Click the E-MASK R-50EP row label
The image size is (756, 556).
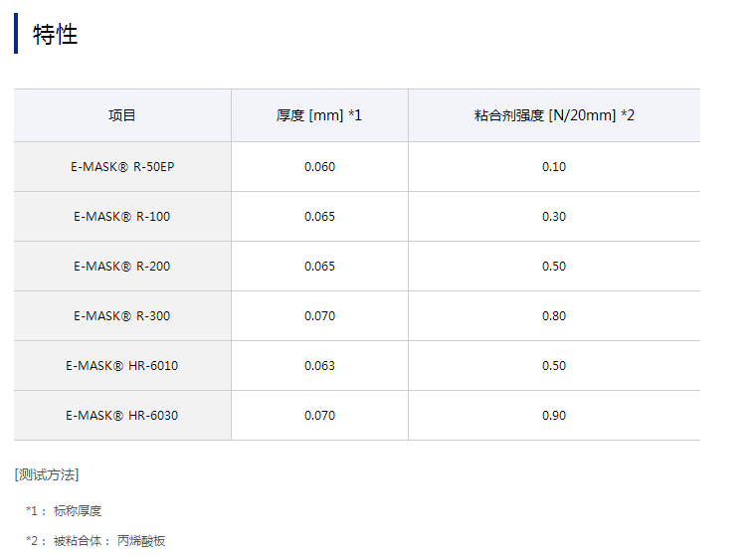[x=122, y=166]
